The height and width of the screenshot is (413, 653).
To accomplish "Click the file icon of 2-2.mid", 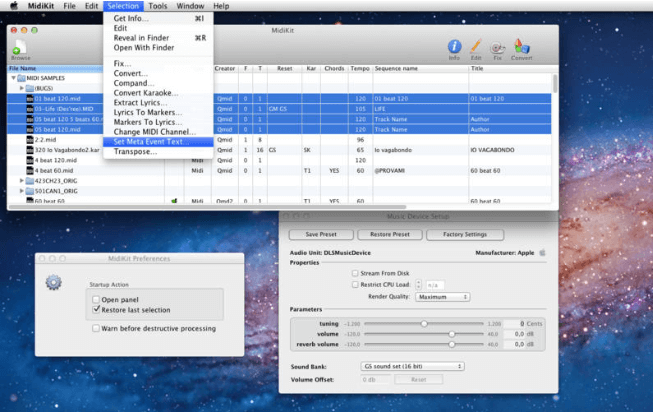I will (x=30, y=139).
